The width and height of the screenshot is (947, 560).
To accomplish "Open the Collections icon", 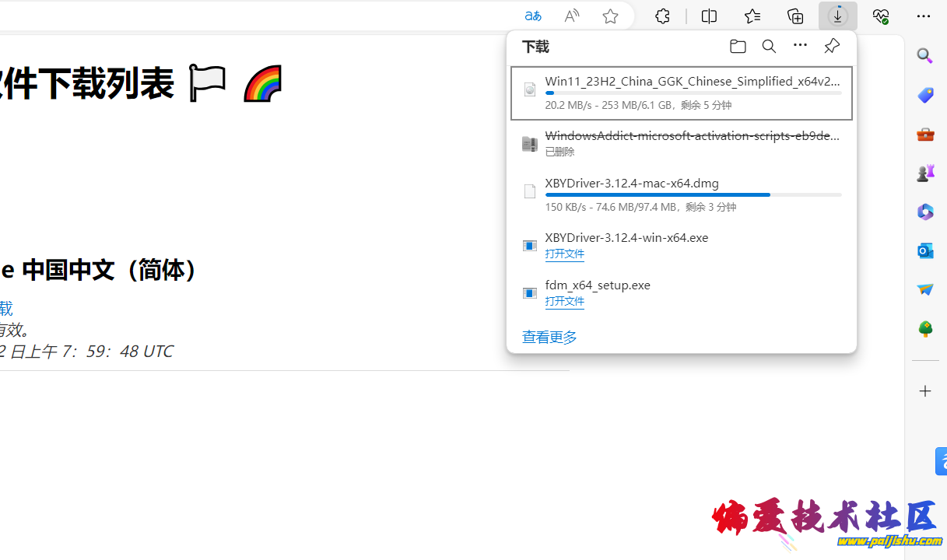I will tap(795, 16).
